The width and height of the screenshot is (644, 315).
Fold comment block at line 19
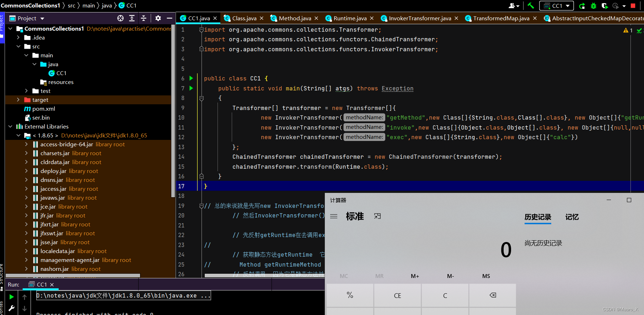pyautogui.click(x=202, y=206)
